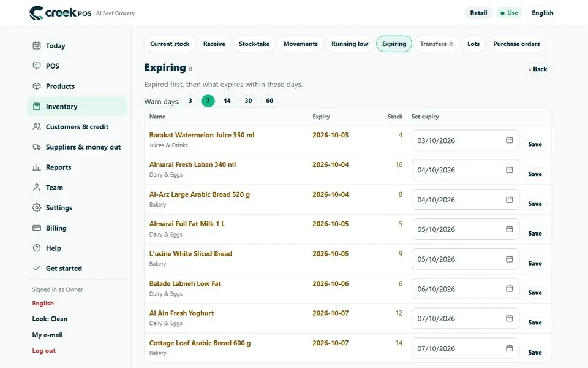Image resolution: width=588 pixels, height=368 pixels.
Task: Open date picker icon for Al-Arz Large Arabic Bread
Action: click(509, 199)
